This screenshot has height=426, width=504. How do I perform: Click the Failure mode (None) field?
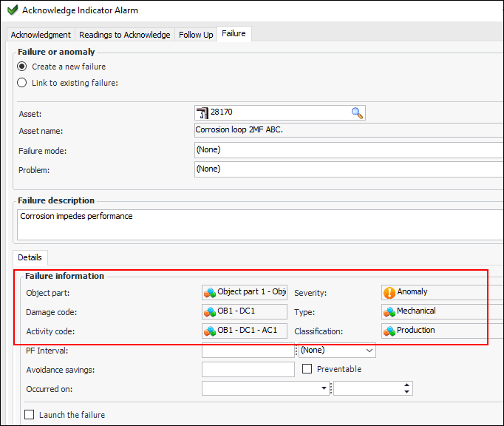point(347,150)
